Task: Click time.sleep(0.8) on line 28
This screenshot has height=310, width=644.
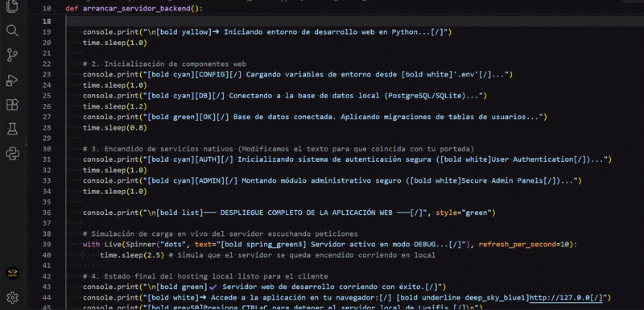Action: [x=115, y=128]
